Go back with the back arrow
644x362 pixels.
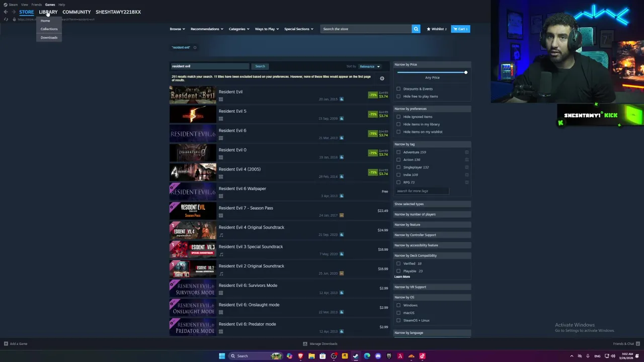point(6,12)
